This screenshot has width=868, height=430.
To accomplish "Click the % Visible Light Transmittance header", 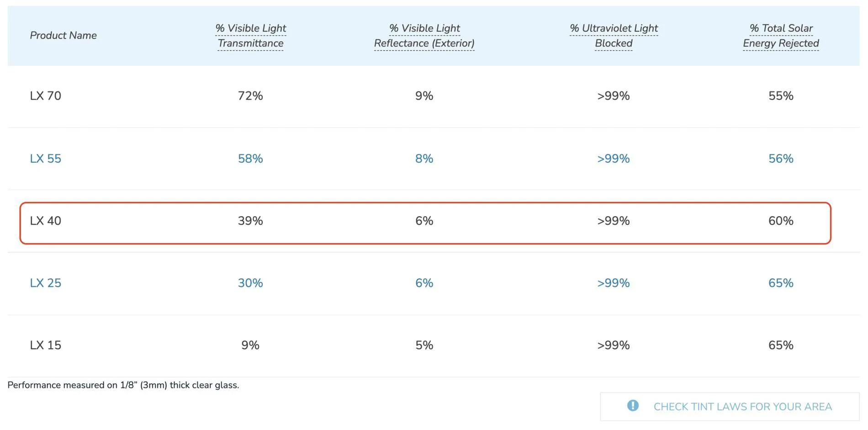I will (x=250, y=36).
